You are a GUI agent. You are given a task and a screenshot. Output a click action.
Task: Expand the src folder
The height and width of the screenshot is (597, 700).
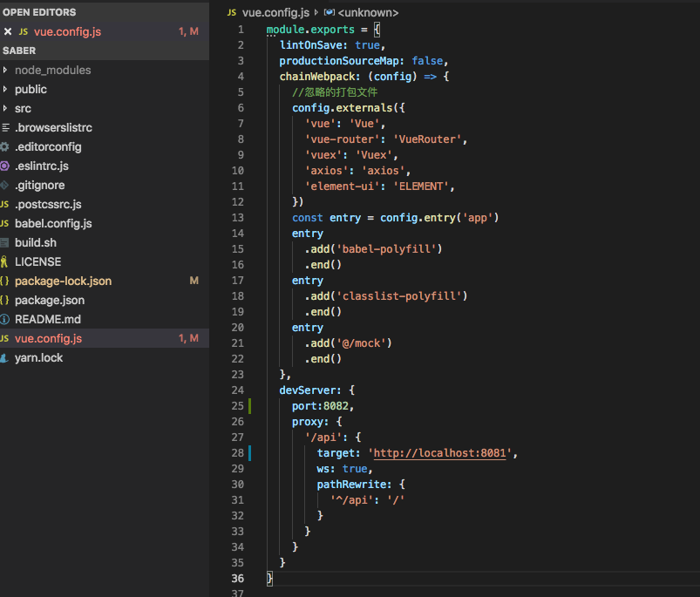(x=5, y=108)
